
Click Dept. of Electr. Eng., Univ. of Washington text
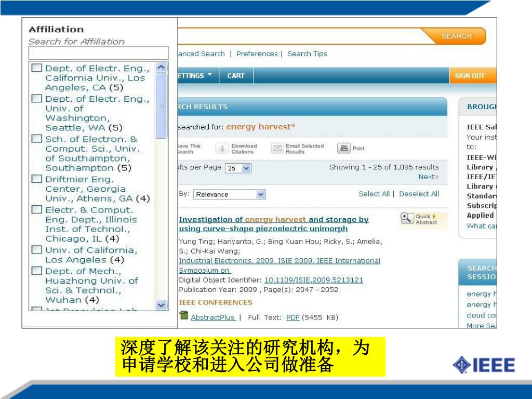(x=97, y=113)
